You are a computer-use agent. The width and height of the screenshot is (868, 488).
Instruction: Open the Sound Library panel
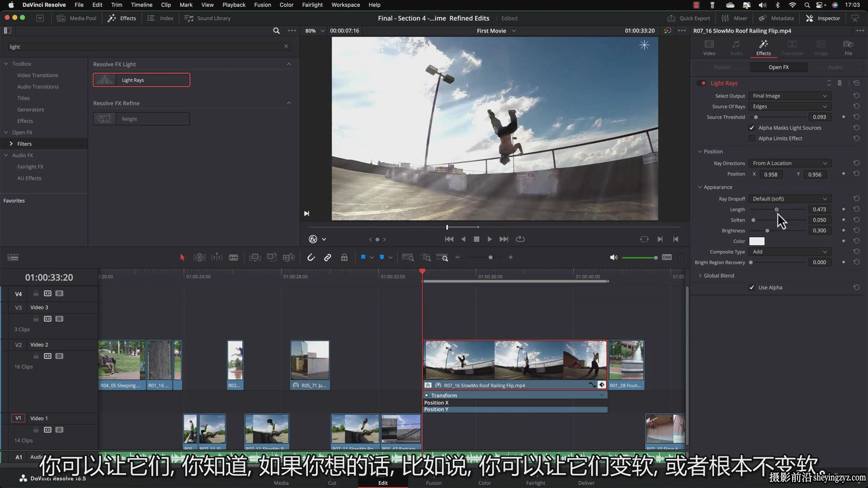(208, 18)
